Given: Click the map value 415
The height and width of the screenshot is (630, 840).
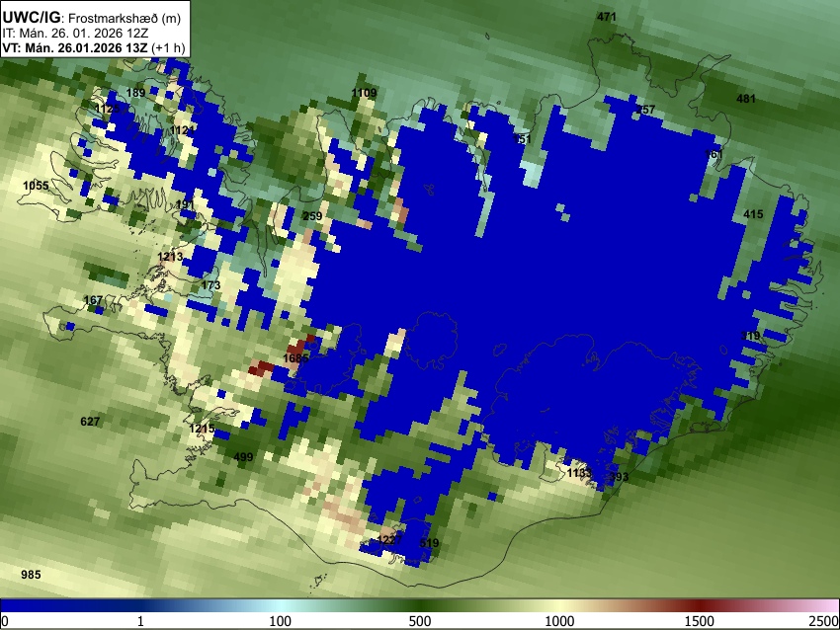Looking at the screenshot, I should coord(753,214).
